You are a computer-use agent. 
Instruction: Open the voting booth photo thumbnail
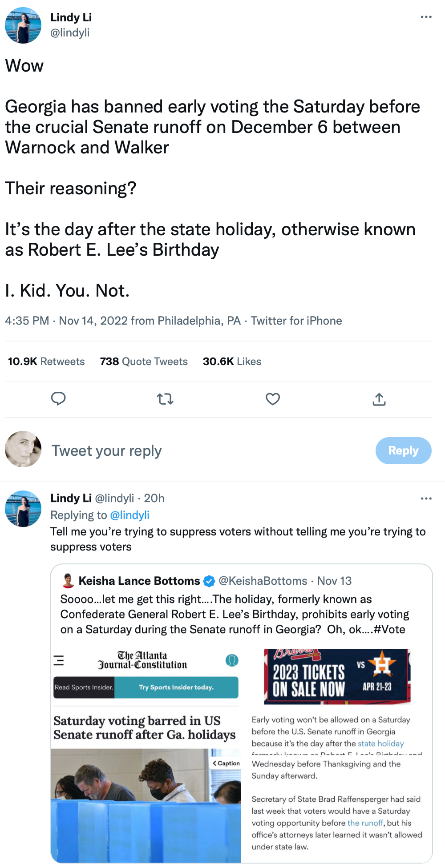146,805
